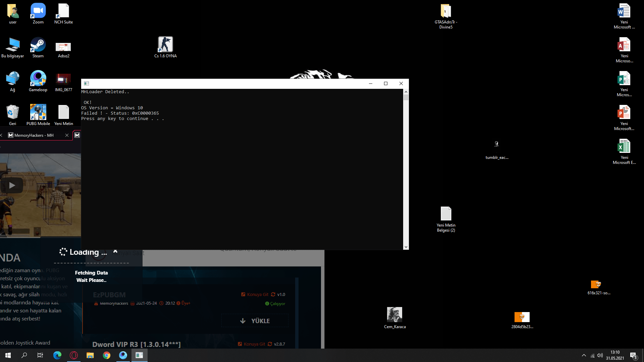Viewport: 644px width, 362px height.
Task: Play the PUBG video thumbnail
Action: pos(12,185)
